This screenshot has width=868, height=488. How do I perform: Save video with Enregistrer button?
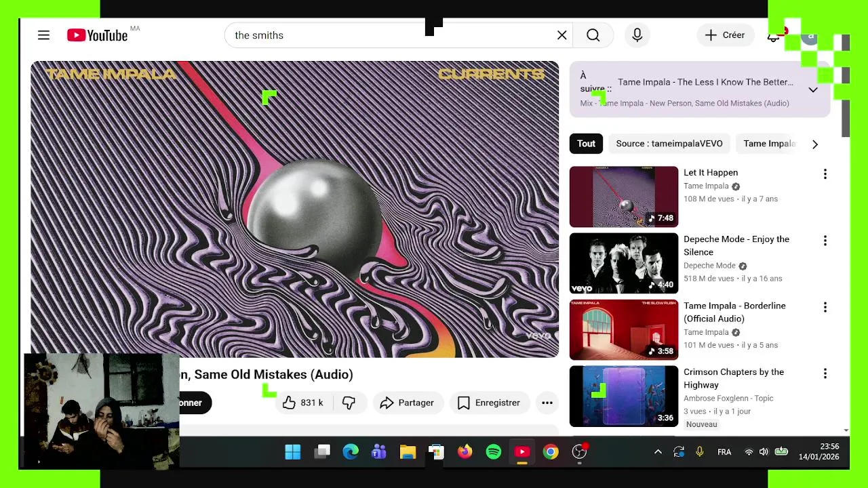488,403
